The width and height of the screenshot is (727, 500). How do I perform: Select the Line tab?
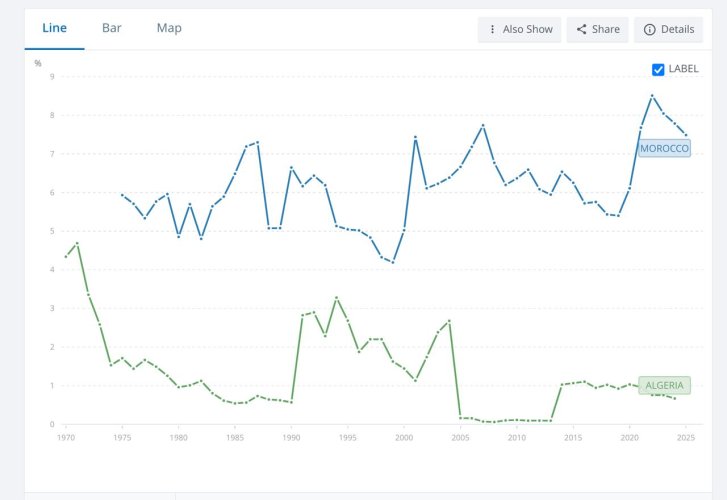pyautogui.click(x=55, y=28)
